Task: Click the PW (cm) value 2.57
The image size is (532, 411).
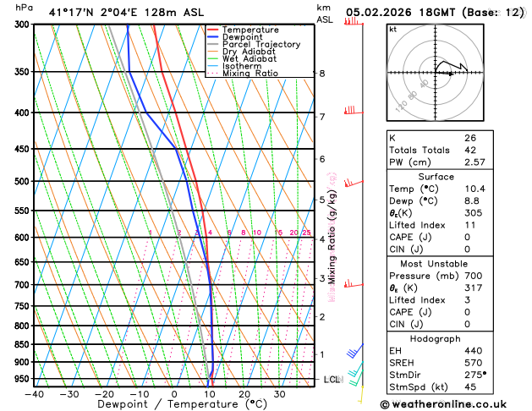Action: click(474, 162)
